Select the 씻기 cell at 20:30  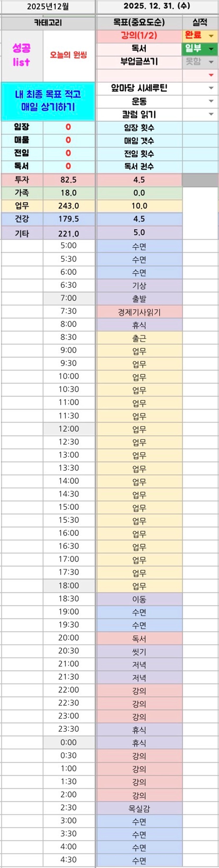(x=139, y=652)
